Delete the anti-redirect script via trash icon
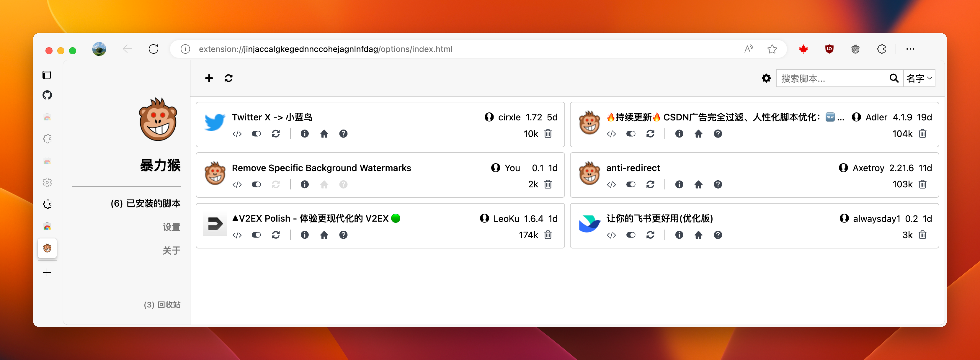Viewport: 980px width, 360px height. (922, 184)
